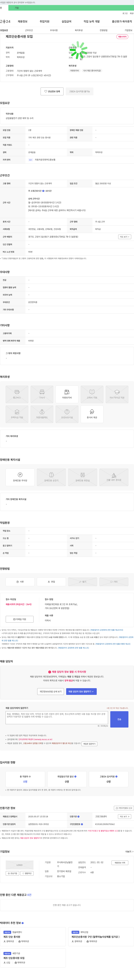Click the 거짓구인광고 신고 button
The width and height of the screenshot is (134, 980).
124,808
